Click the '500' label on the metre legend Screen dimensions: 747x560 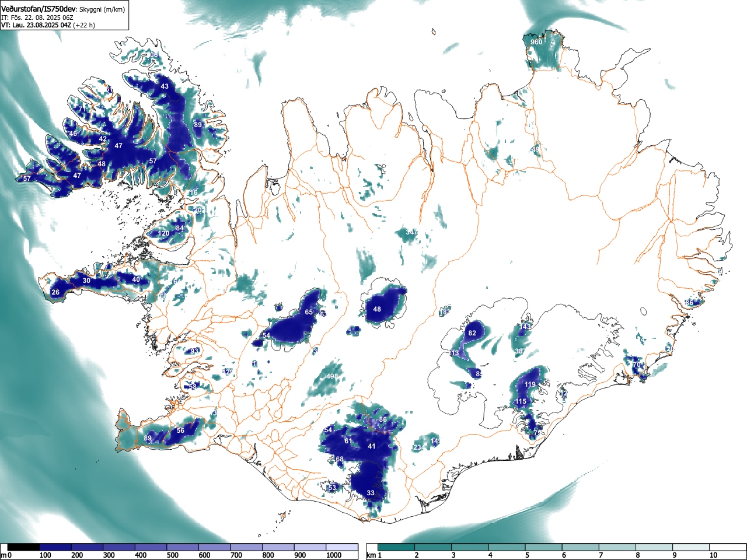coord(173,555)
